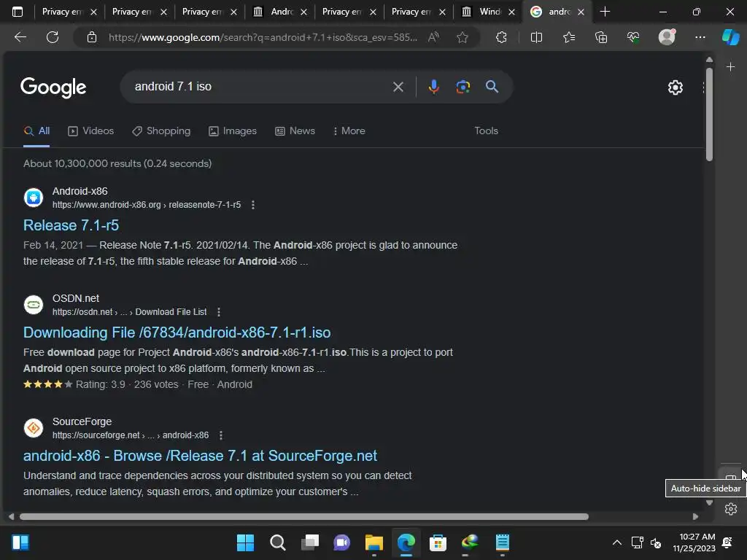The image size is (747, 560).
Task: Add page to favorites star icon
Action: coord(462,37)
